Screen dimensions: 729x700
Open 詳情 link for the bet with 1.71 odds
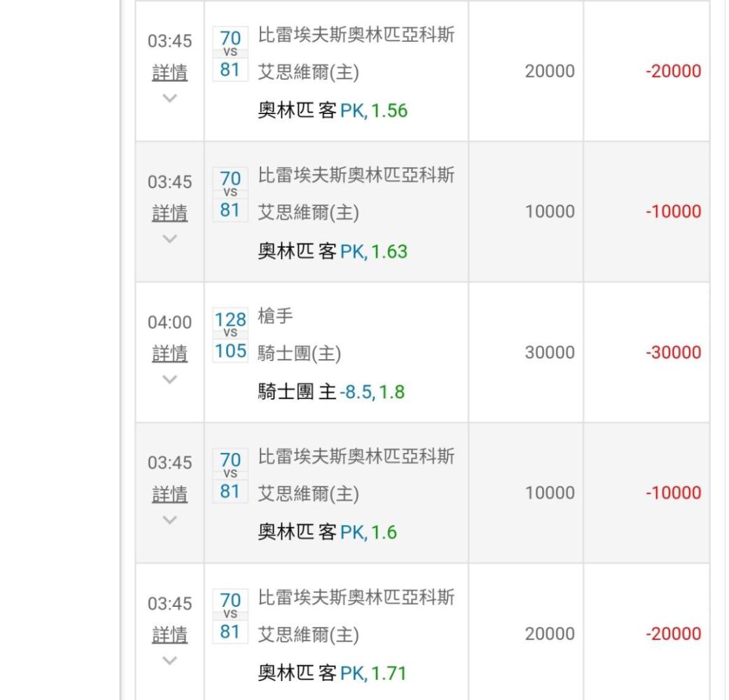click(169, 635)
